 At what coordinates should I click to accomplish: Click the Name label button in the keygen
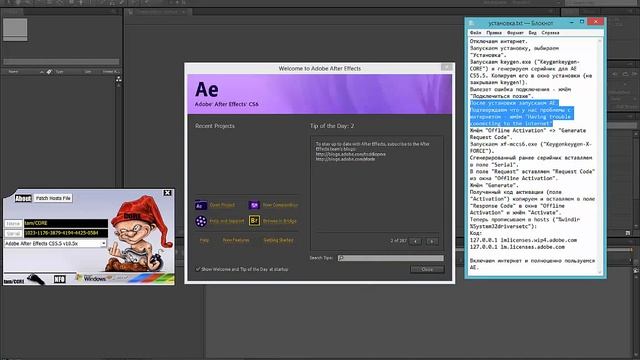pos(13,224)
